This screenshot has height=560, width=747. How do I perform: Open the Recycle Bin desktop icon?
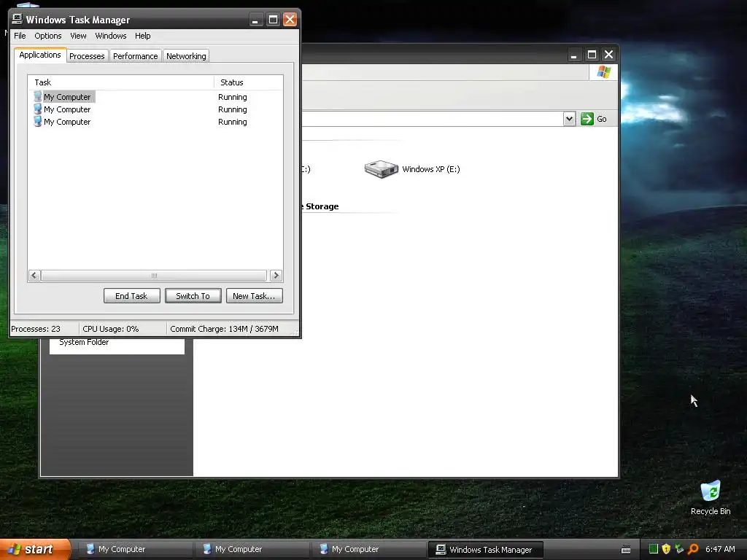coord(711,497)
